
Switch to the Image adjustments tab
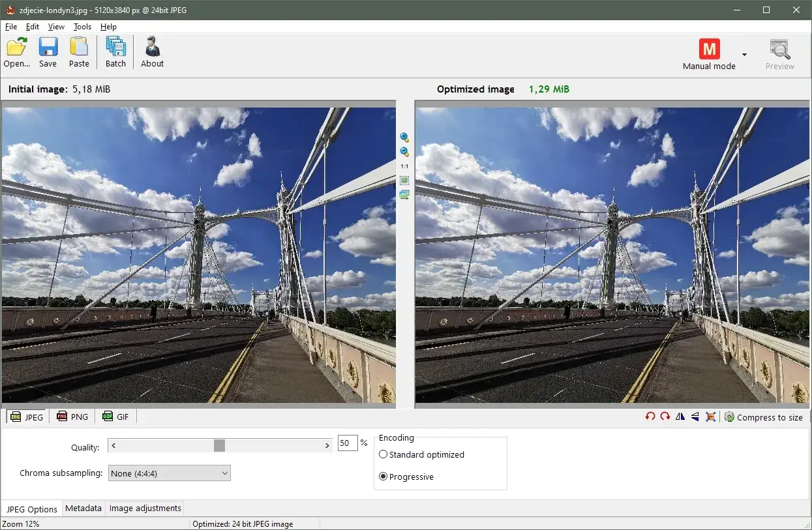tap(145, 508)
